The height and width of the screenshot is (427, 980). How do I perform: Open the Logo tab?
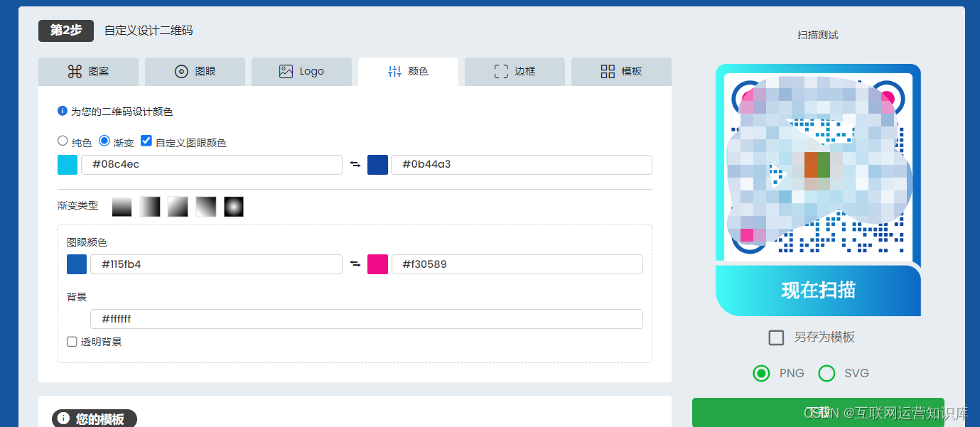(x=301, y=72)
